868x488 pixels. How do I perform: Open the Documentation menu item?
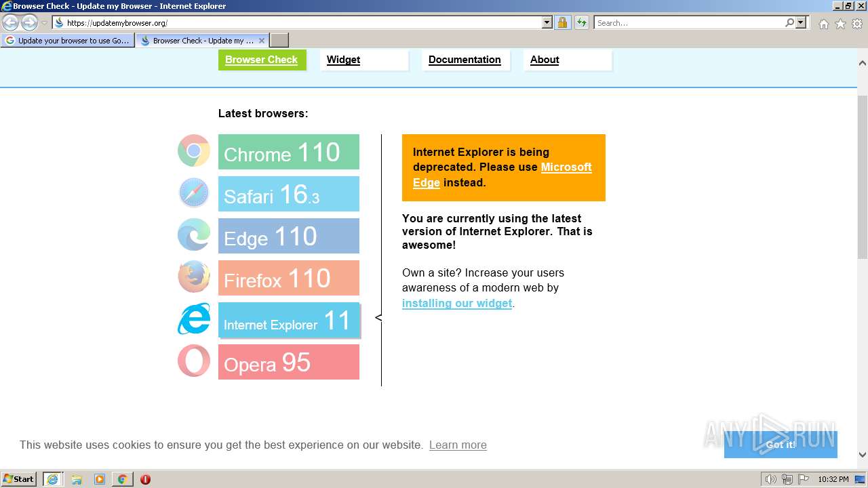coord(465,60)
